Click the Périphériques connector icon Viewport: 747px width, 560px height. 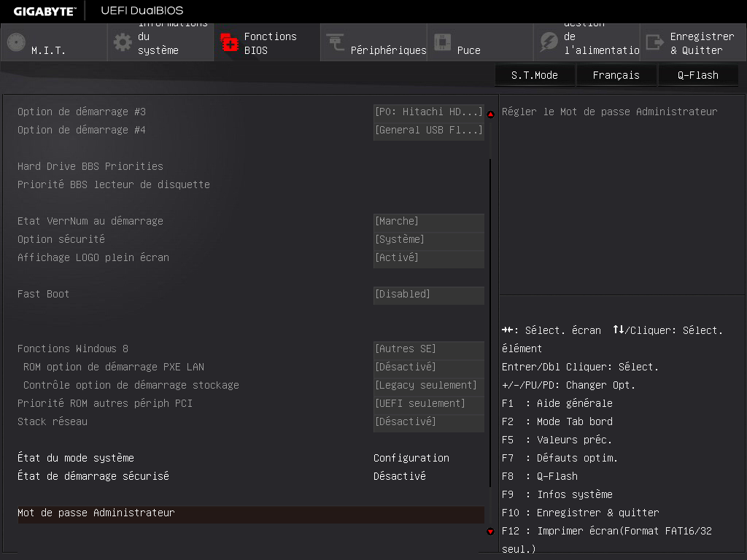(336, 42)
